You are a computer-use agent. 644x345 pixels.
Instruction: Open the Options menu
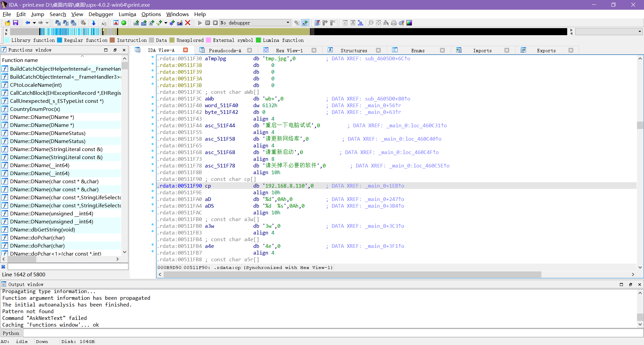(x=151, y=14)
